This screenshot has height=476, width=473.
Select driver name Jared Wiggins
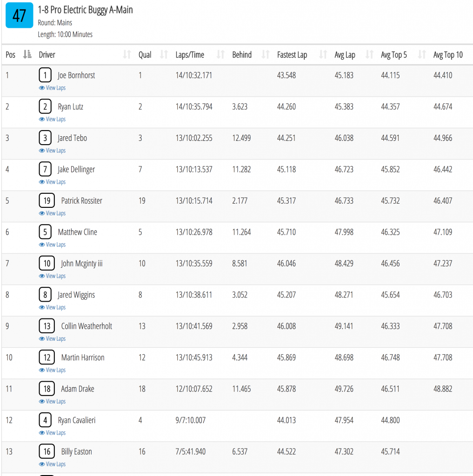coord(76,295)
